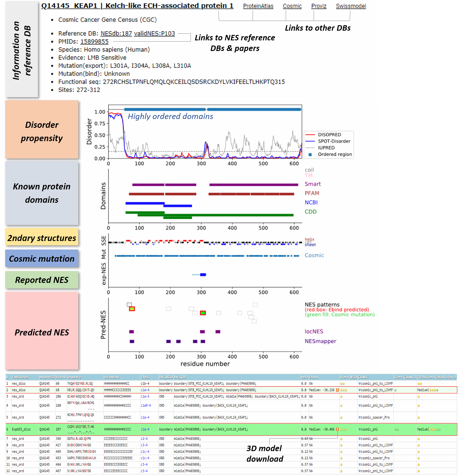Open the ProteinAtlas link
458x476 pixels.
tap(258, 6)
